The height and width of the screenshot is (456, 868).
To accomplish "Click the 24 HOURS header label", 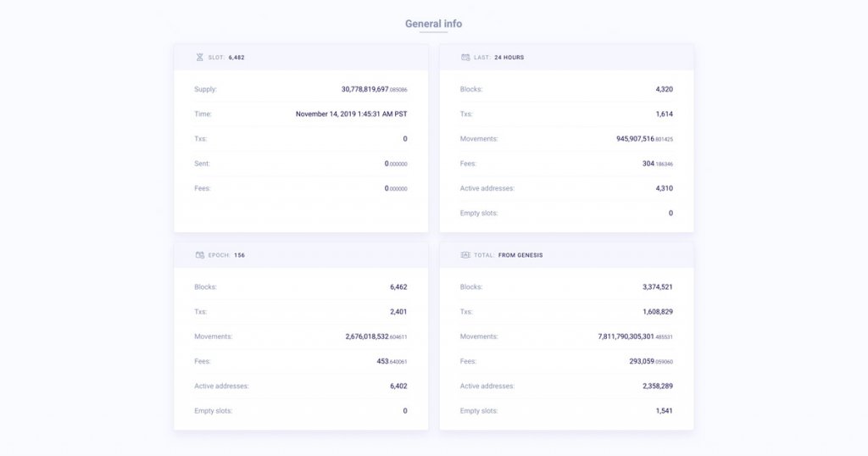I will [509, 58].
